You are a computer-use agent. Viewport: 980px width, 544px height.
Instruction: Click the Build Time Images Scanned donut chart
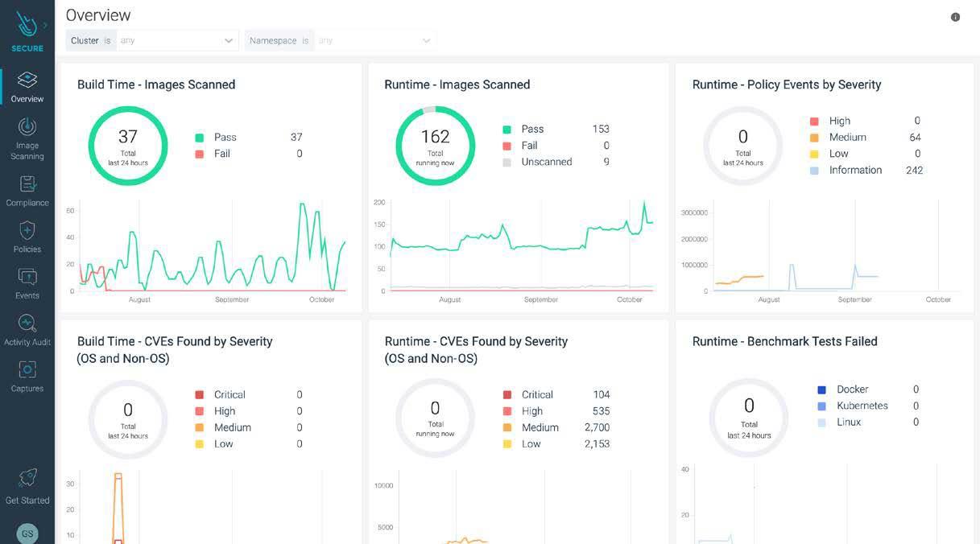coord(128,146)
